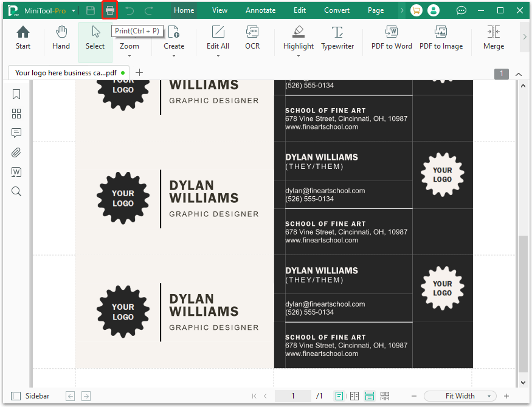Run the OCR tool
Screen dimensions: 532x407
click(252, 38)
